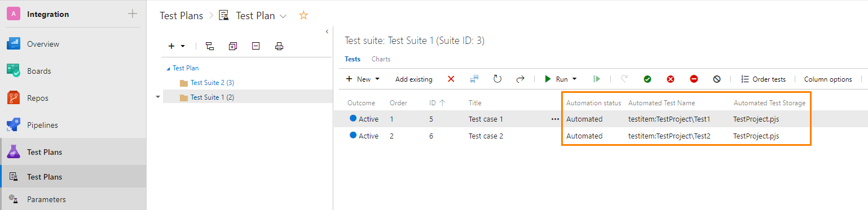
Task: Select Test Suite 2 (3) folder
Action: tap(212, 83)
